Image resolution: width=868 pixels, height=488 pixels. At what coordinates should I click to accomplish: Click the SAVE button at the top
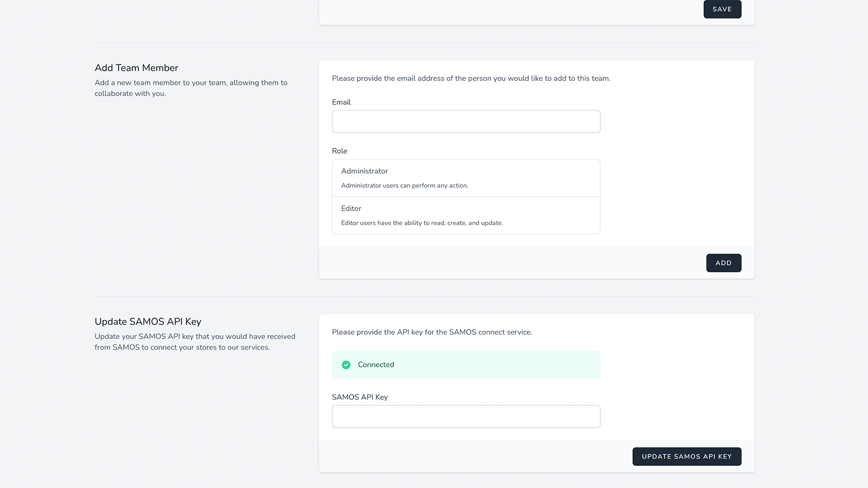point(722,9)
